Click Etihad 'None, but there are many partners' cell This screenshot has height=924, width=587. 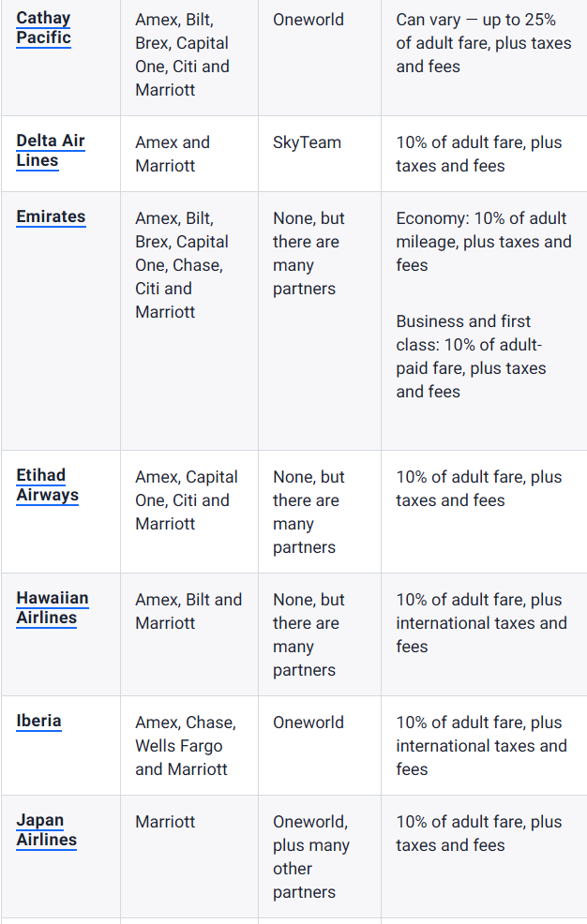[x=309, y=512]
